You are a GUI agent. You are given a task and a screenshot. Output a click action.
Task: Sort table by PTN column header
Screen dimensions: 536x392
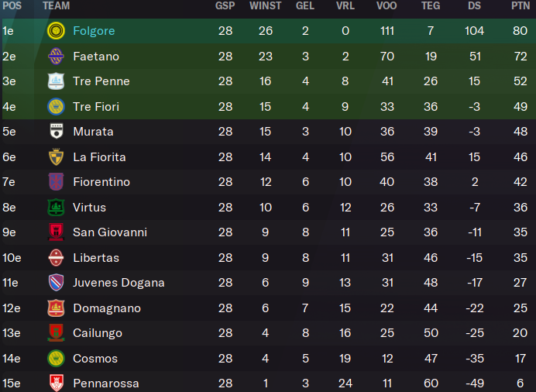tap(521, 5)
